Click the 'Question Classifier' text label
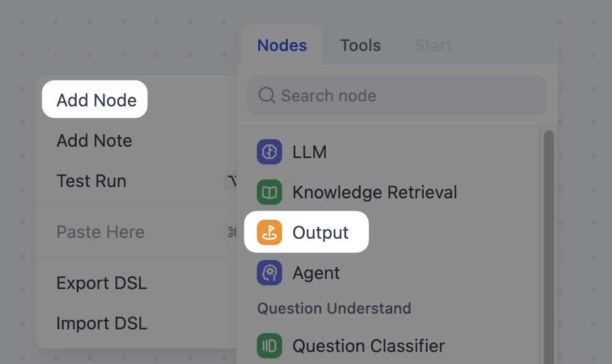 (368, 346)
